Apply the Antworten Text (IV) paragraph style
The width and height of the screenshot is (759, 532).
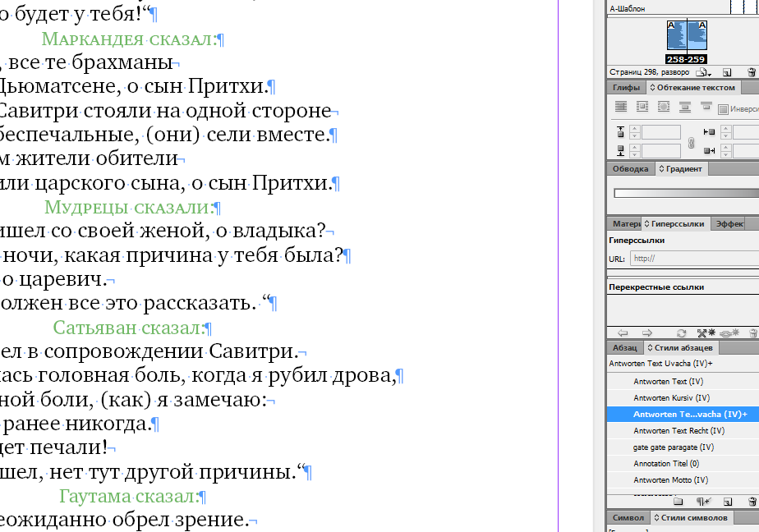683,382
